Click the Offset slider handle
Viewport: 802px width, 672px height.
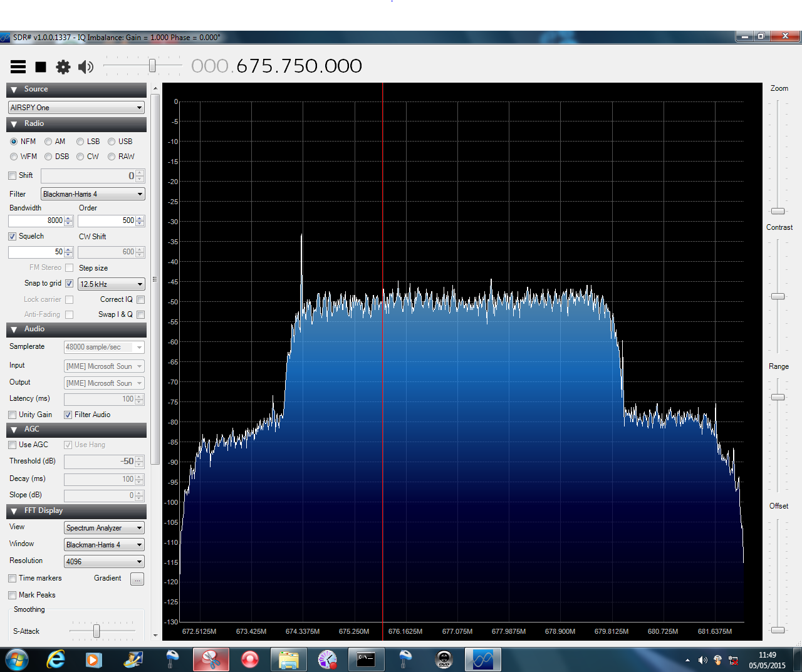pyautogui.click(x=778, y=630)
